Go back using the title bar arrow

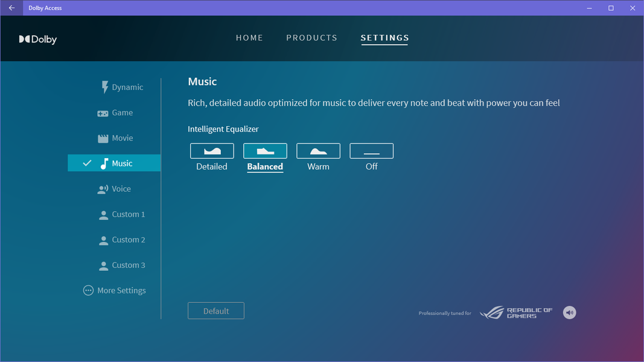point(11,8)
